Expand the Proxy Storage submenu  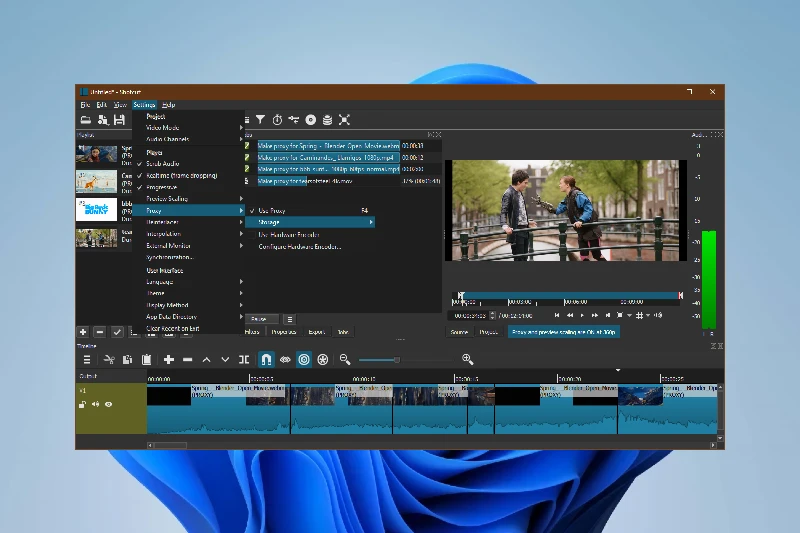tap(310, 222)
